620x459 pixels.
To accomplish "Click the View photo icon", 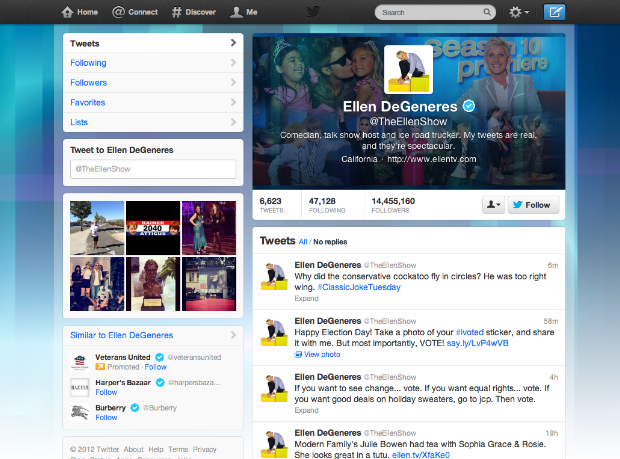I will tap(298, 354).
